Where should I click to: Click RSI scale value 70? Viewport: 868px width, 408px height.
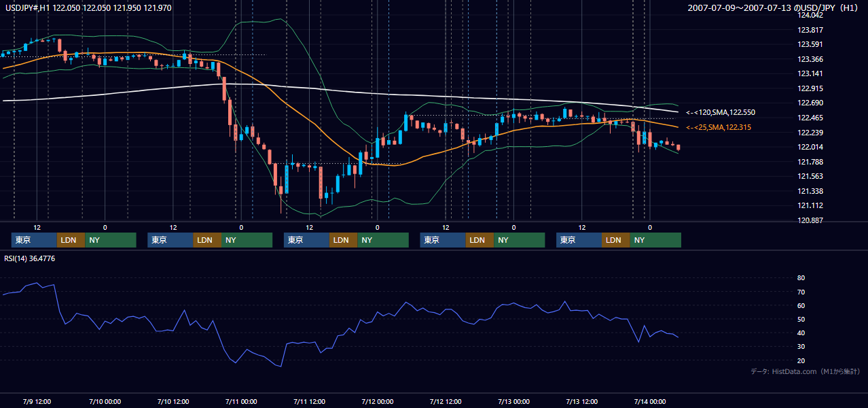pos(801,292)
